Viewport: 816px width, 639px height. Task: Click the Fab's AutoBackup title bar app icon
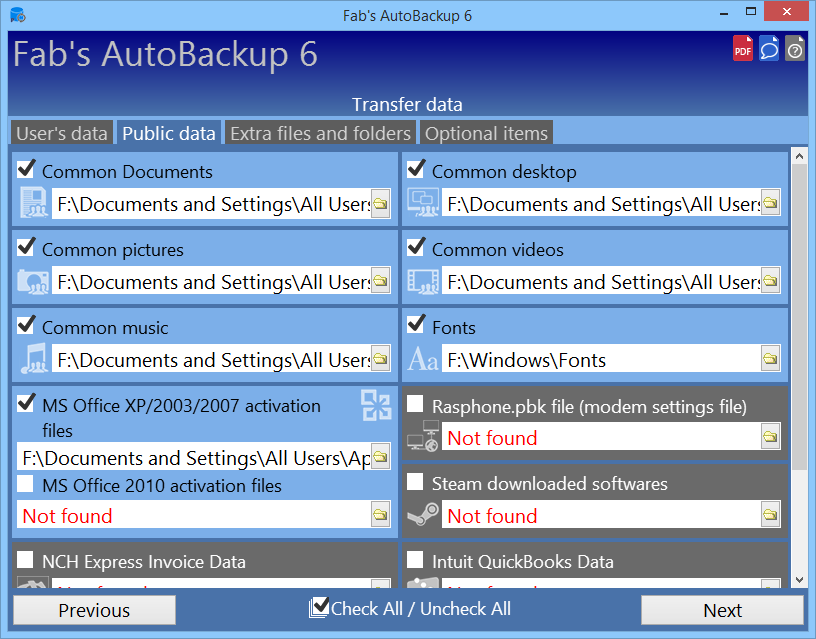coord(18,15)
